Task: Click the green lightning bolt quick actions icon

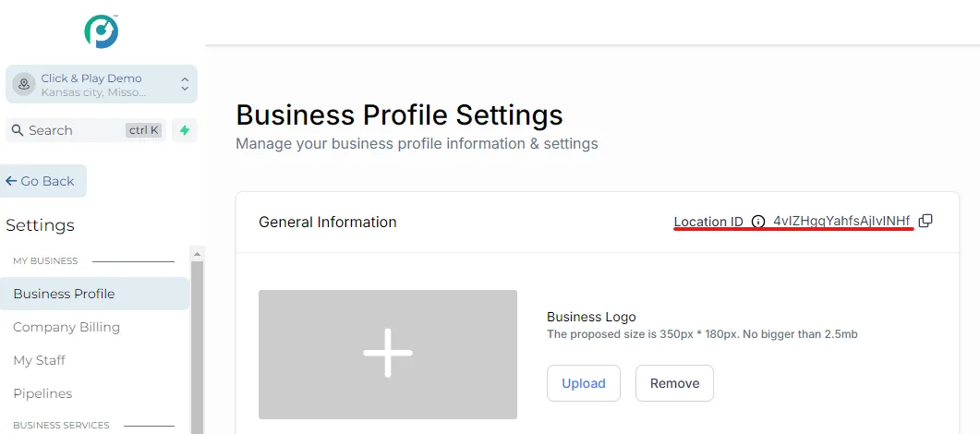Action: [x=185, y=130]
